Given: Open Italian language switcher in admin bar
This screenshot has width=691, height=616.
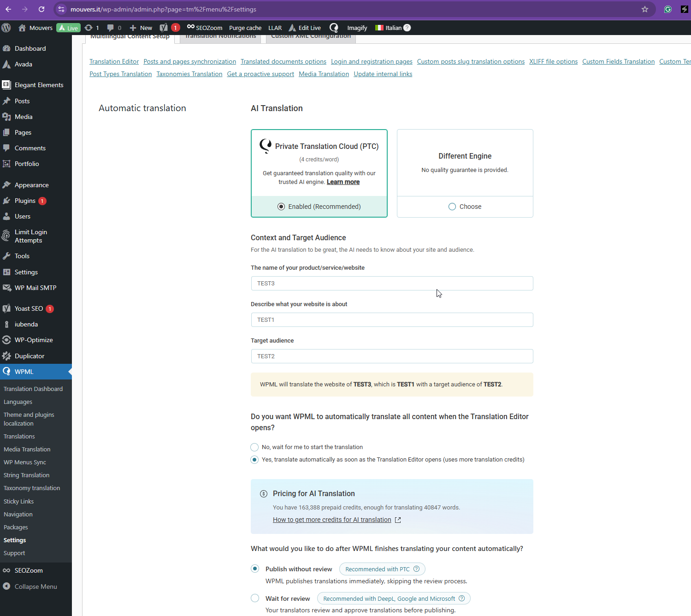Looking at the screenshot, I should point(388,28).
